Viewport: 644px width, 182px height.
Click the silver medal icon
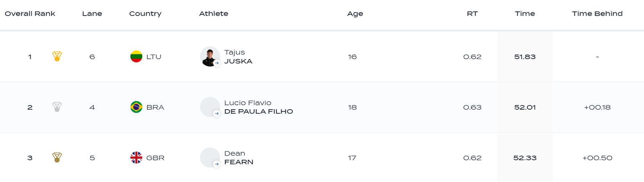pos(57,107)
